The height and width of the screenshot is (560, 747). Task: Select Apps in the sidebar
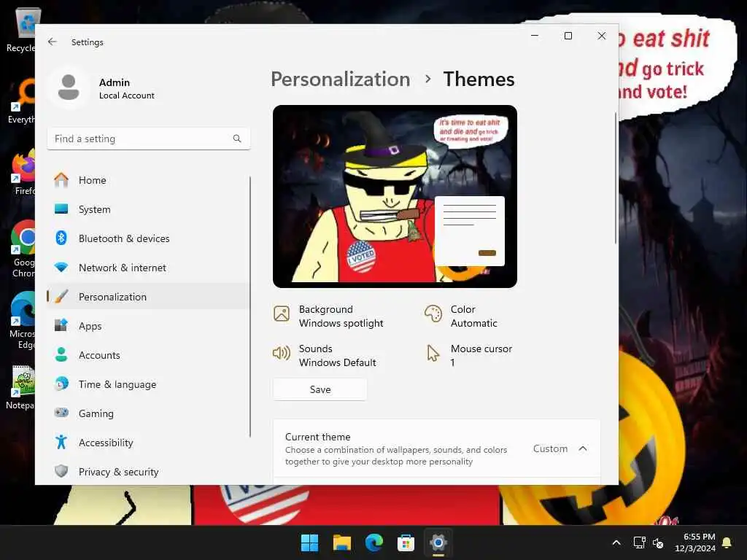pyautogui.click(x=149, y=326)
